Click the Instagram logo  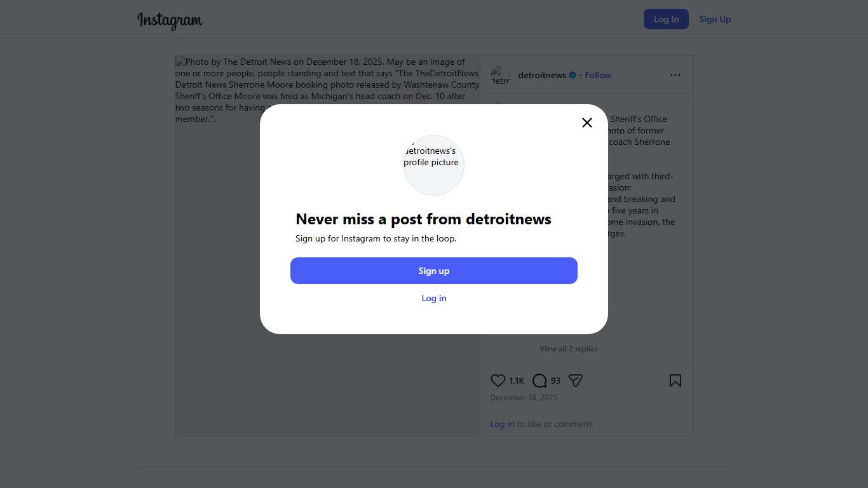pyautogui.click(x=170, y=20)
